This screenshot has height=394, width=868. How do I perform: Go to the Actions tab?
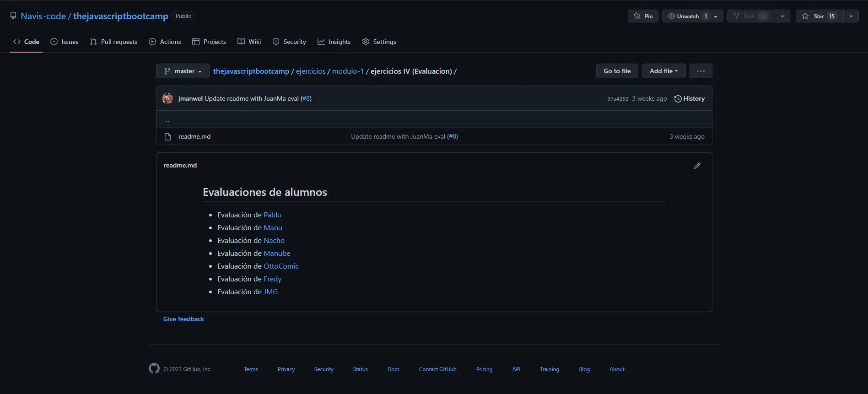pos(165,42)
